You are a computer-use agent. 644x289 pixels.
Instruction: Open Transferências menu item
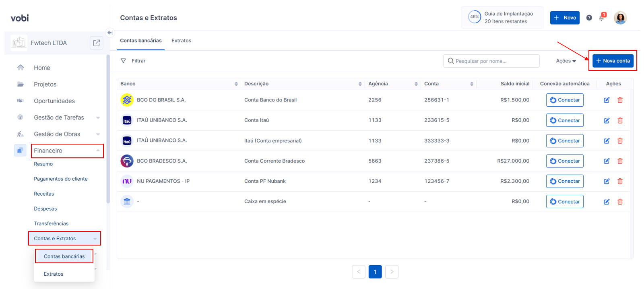click(51, 223)
